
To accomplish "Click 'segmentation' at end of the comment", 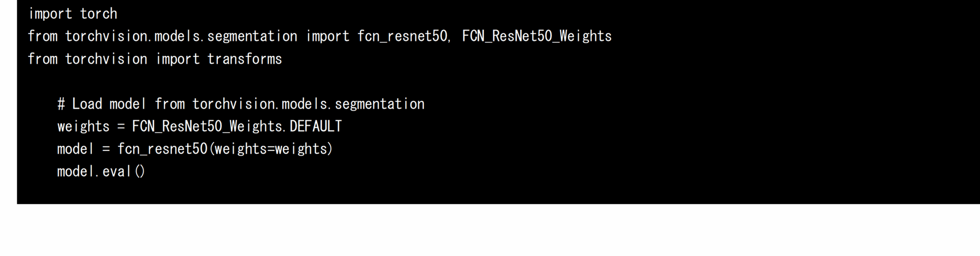I will click(380, 104).
